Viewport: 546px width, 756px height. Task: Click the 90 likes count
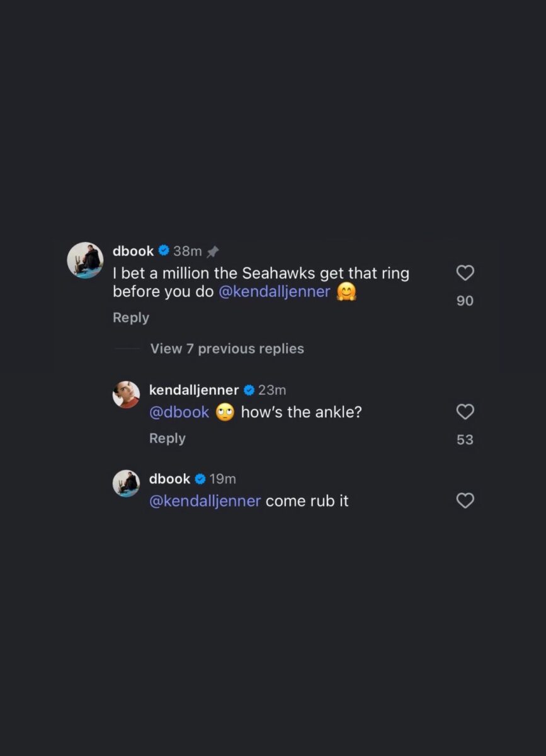coord(465,301)
